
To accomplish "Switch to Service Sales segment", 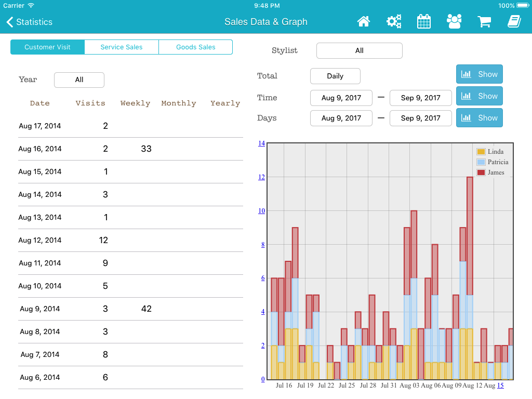I will pos(122,47).
